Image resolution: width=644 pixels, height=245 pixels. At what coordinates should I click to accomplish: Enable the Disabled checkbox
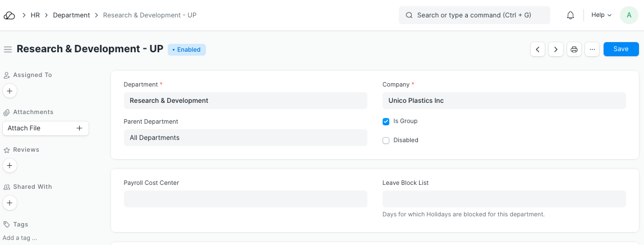[386, 140]
